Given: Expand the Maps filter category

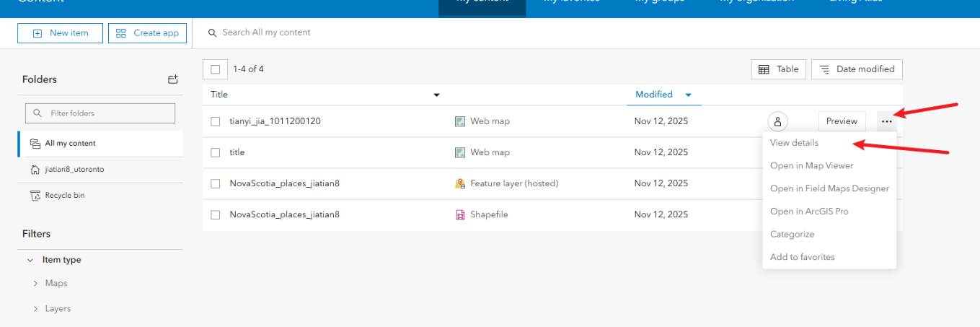Looking at the screenshot, I should point(35,283).
